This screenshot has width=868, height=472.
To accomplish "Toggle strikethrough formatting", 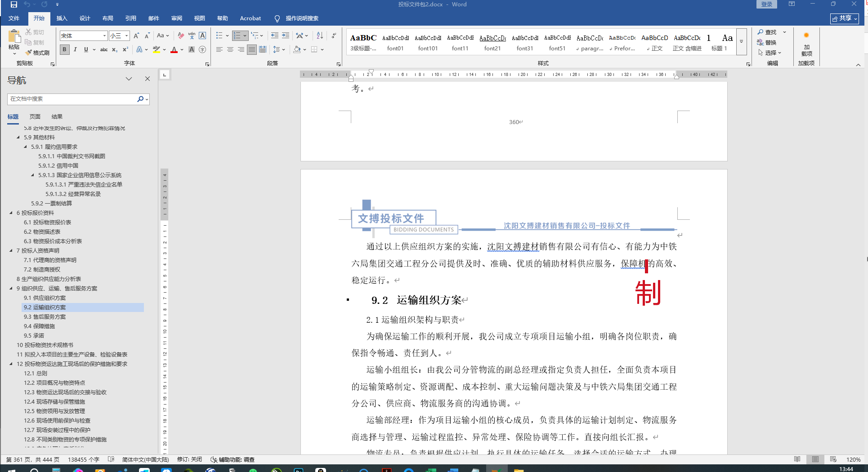I will pos(104,49).
